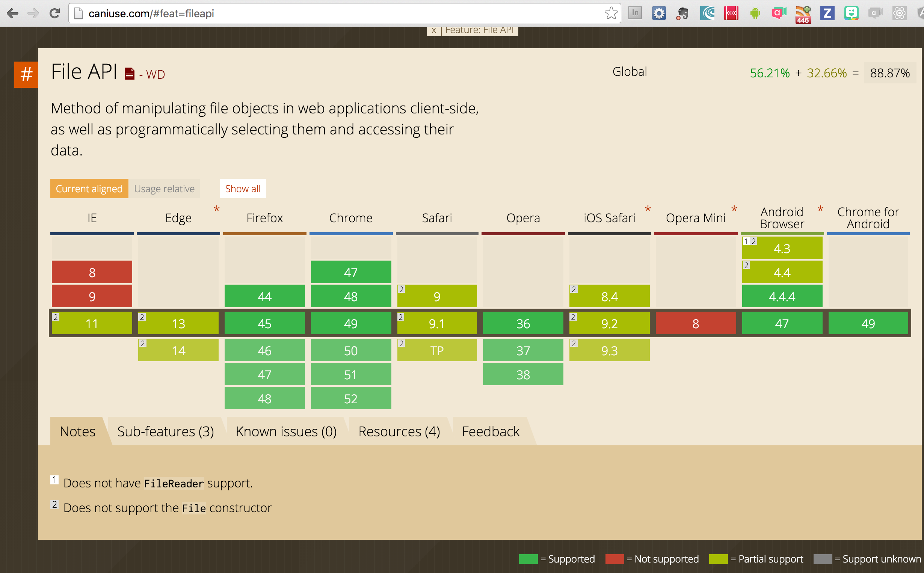Viewport: 924px width, 573px height.
Task: Open the React atom extension icon
Action: coord(899,13)
